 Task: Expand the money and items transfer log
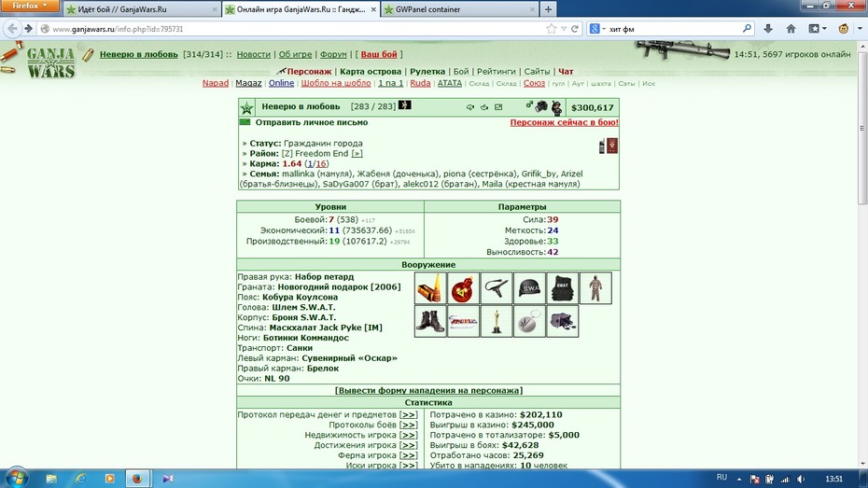click(409, 415)
